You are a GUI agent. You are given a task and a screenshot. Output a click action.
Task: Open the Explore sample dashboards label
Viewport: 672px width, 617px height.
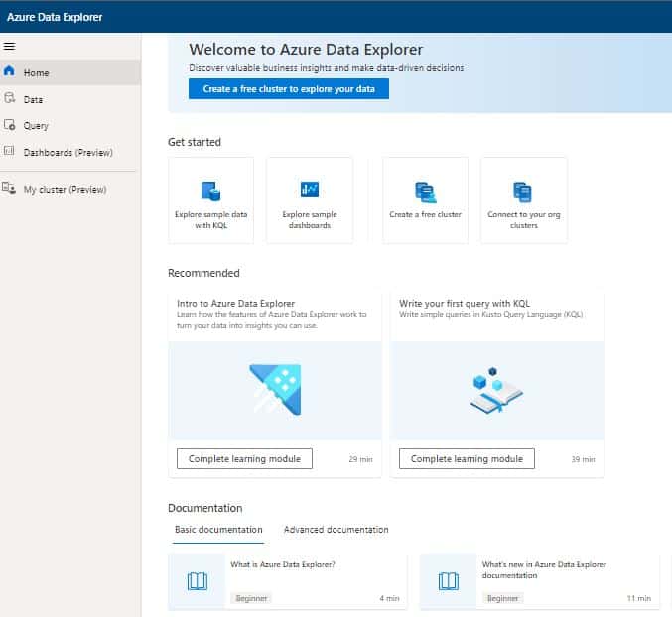tap(310, 219)
